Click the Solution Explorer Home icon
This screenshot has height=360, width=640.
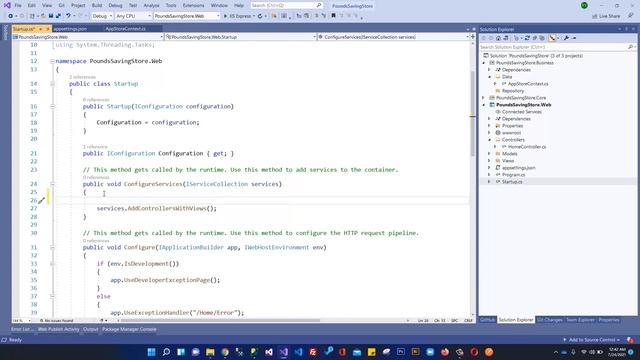click(x=498, y=38)
